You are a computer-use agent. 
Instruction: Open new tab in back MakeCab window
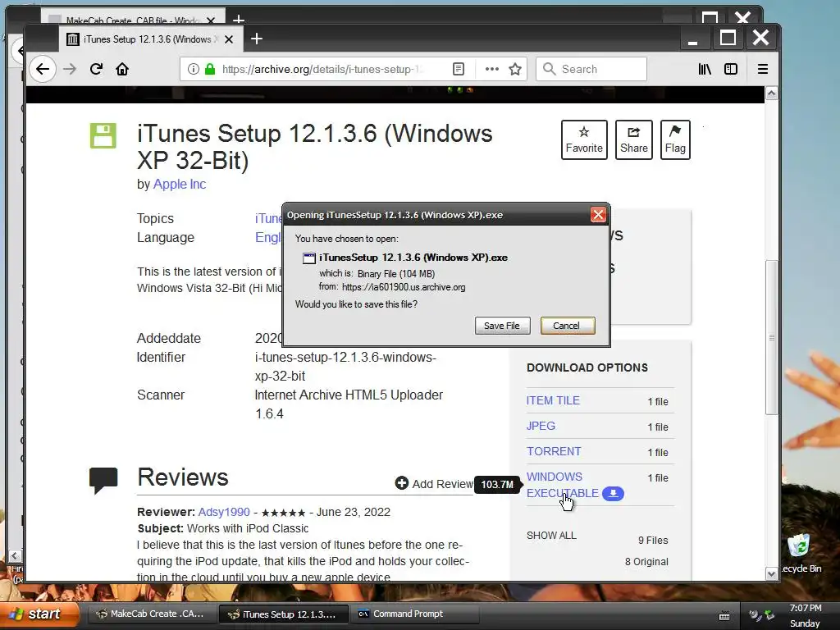[x=239, y=20]
